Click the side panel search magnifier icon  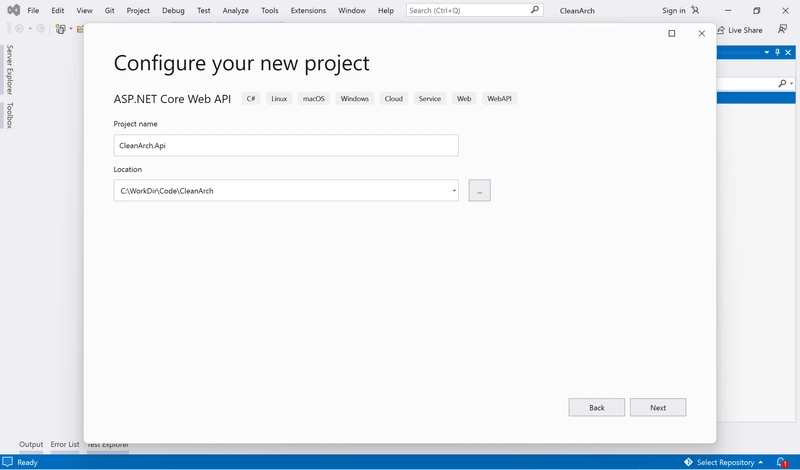[782, 83]
